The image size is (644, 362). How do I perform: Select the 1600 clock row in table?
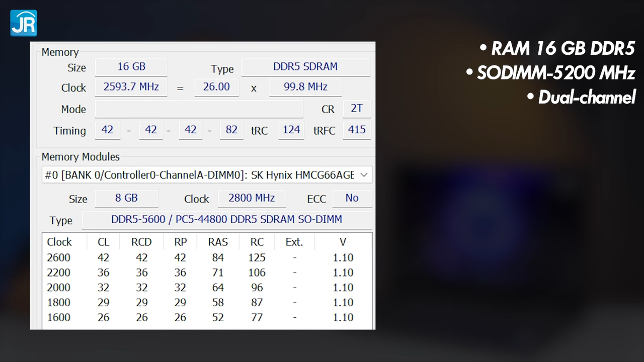click(207, 318)
